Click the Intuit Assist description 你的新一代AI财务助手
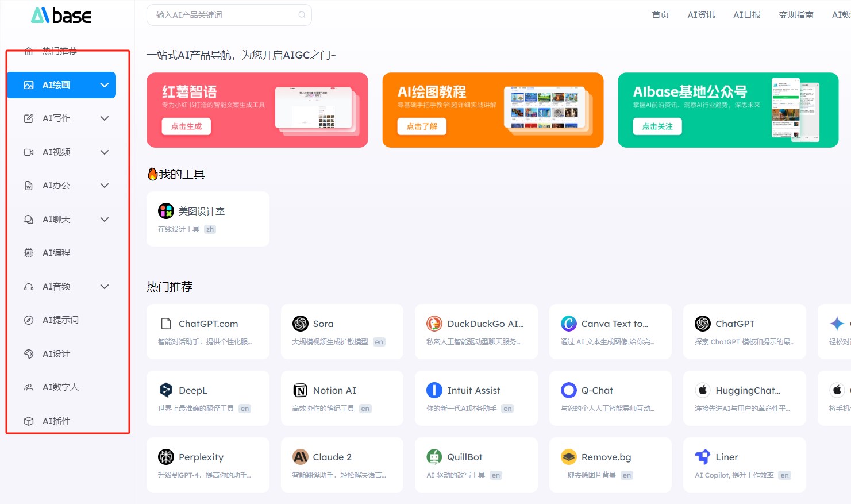 tap(461, 409)
